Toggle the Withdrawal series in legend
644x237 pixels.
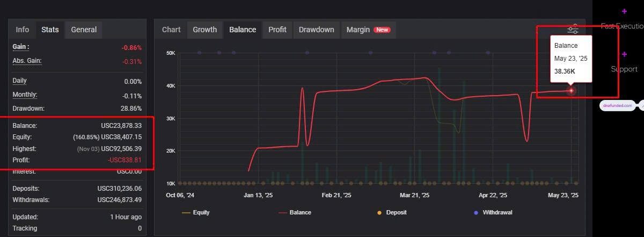(492, 212)
